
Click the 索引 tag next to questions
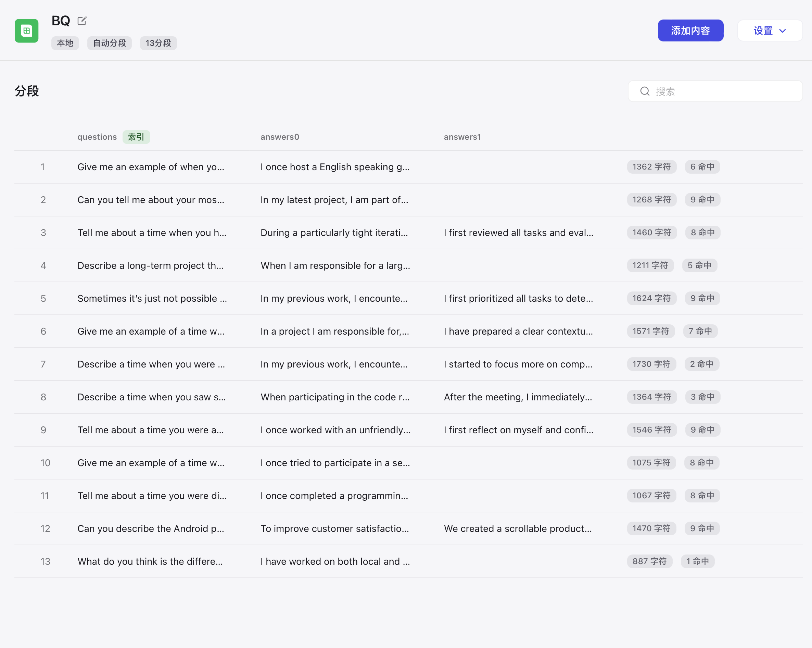tap(136, 137)
